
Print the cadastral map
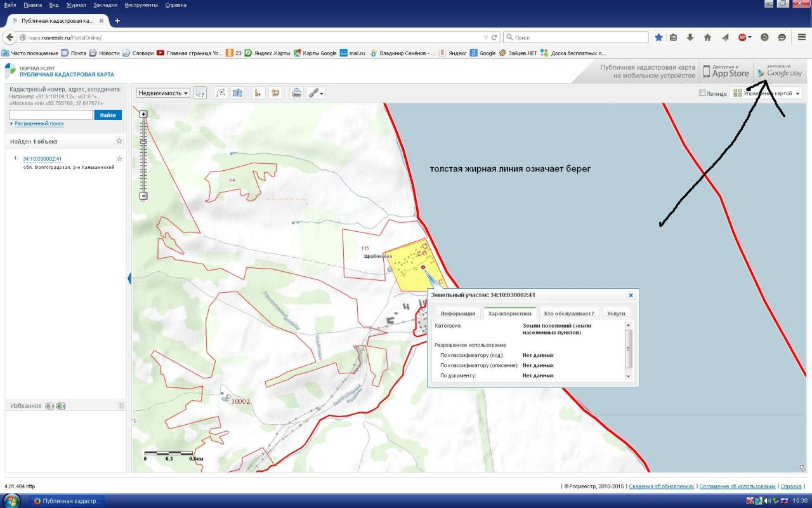tap(296, 93)
